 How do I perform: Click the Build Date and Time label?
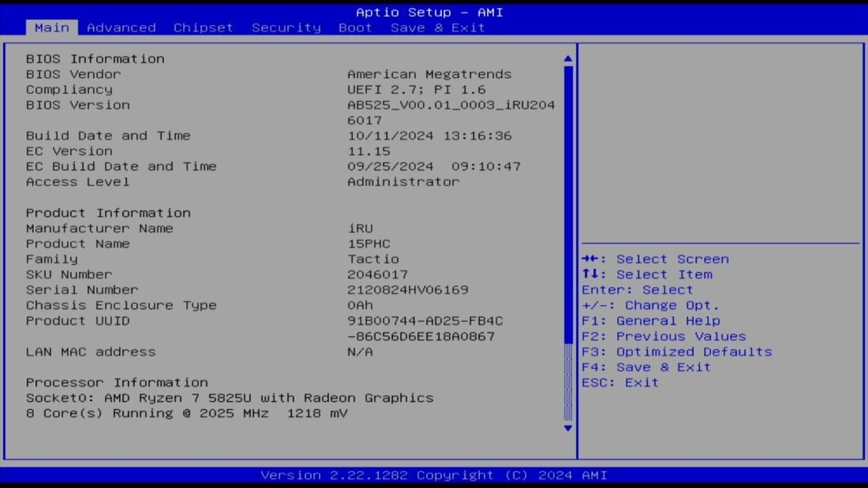click(x=108, y=136)
